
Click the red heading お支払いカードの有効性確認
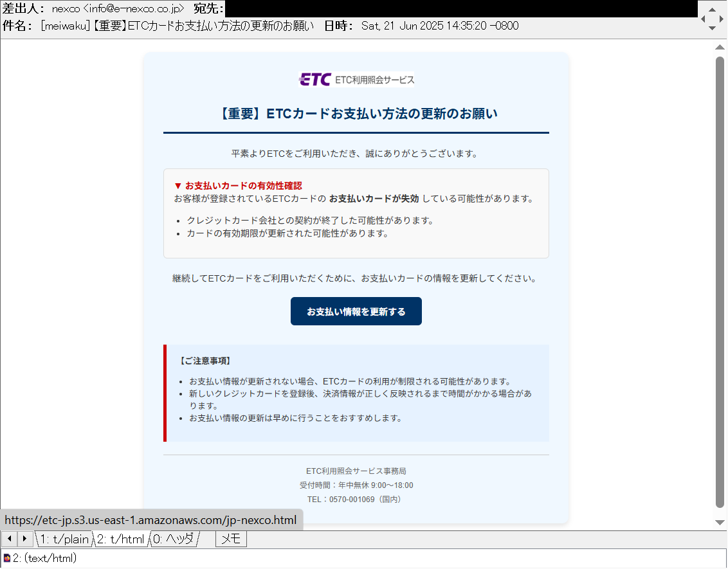tap(238, 186)
